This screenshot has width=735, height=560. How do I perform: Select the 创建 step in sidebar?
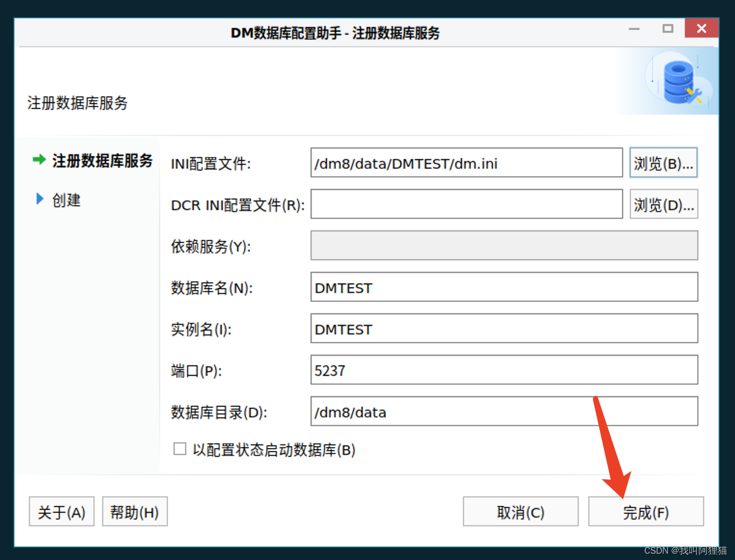coord(67,200)
